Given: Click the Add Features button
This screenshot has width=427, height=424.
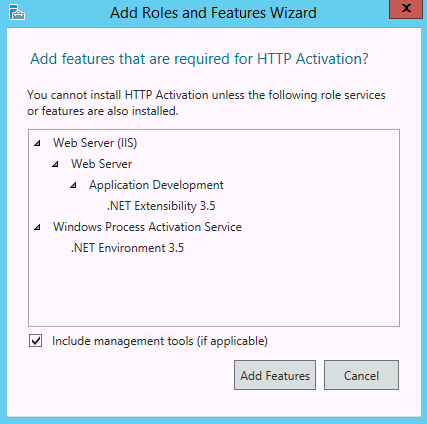Looking at the screenshot, I should click(275, 375).
